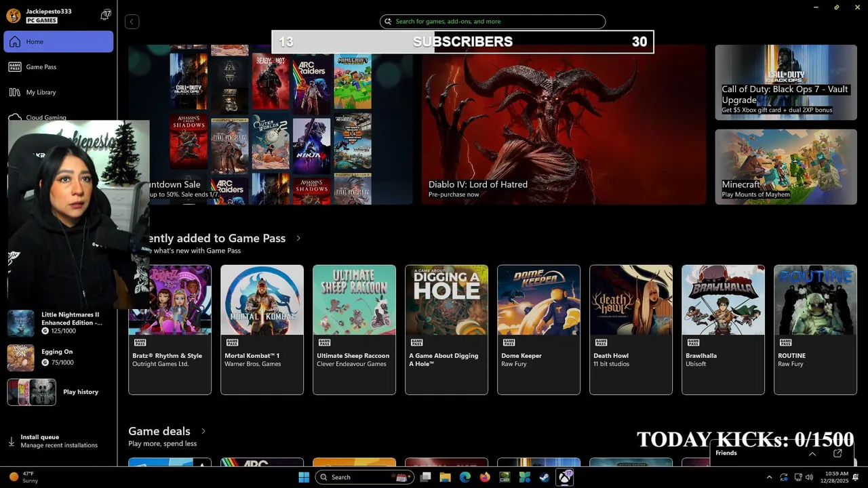Open File Explorer on the taskbar

445,477
